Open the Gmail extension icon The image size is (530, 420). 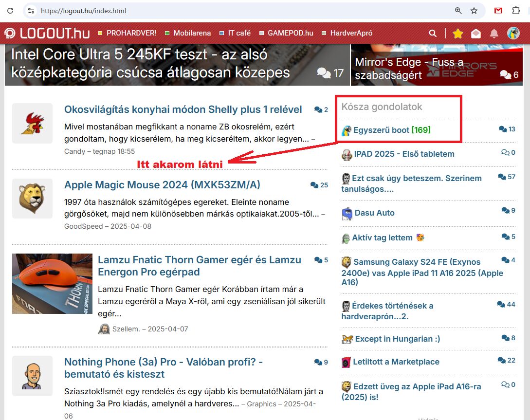[498, 11]
